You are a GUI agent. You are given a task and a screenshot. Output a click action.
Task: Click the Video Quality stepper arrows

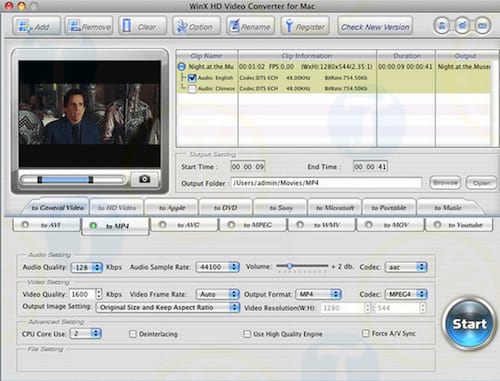click(99, 294)
